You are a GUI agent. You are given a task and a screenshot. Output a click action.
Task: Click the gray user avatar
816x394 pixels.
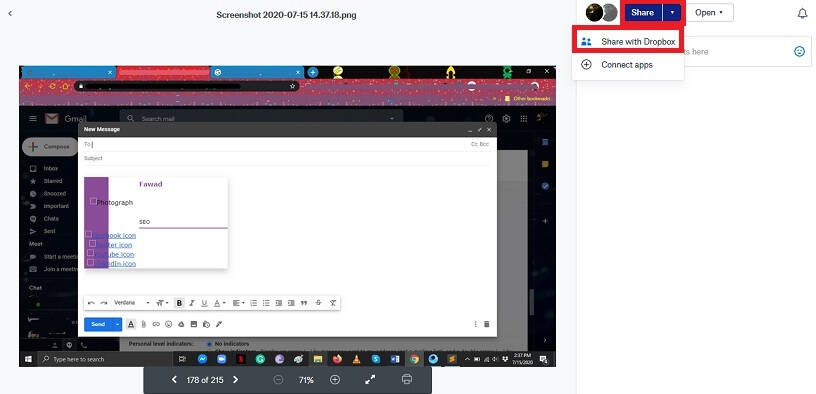pos(609,12)
